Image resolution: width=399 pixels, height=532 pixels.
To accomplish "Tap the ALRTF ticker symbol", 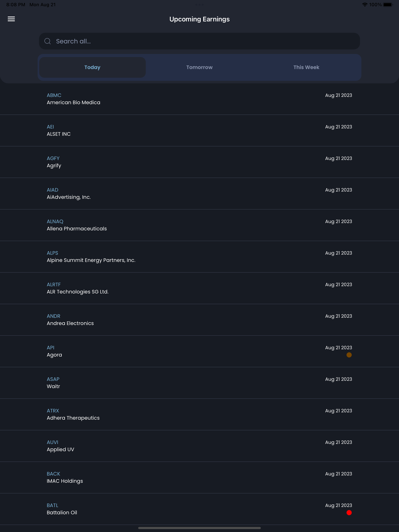I will [x=54, y=284].
